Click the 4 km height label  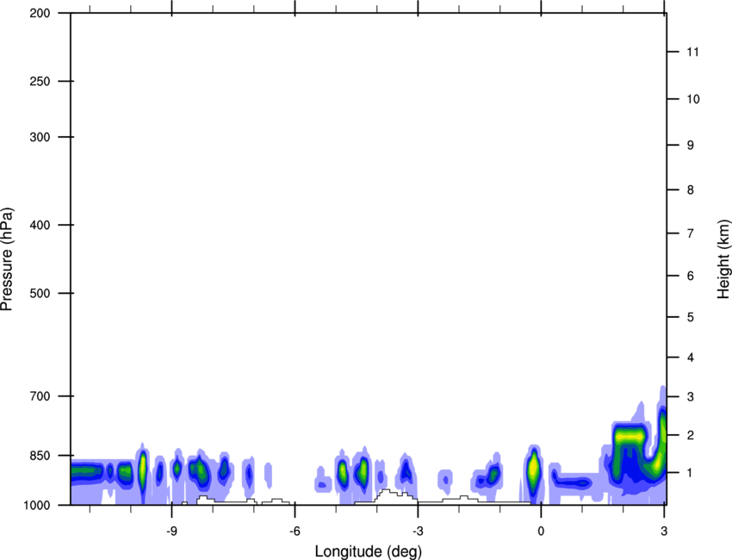pyautogui.click(x=691, y=358)
